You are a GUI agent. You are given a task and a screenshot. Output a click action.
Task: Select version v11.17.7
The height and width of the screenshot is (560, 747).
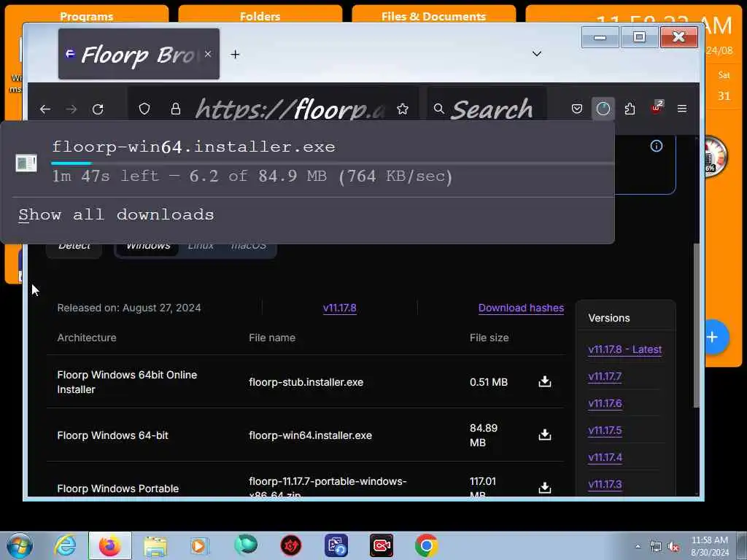click(605, 377)
